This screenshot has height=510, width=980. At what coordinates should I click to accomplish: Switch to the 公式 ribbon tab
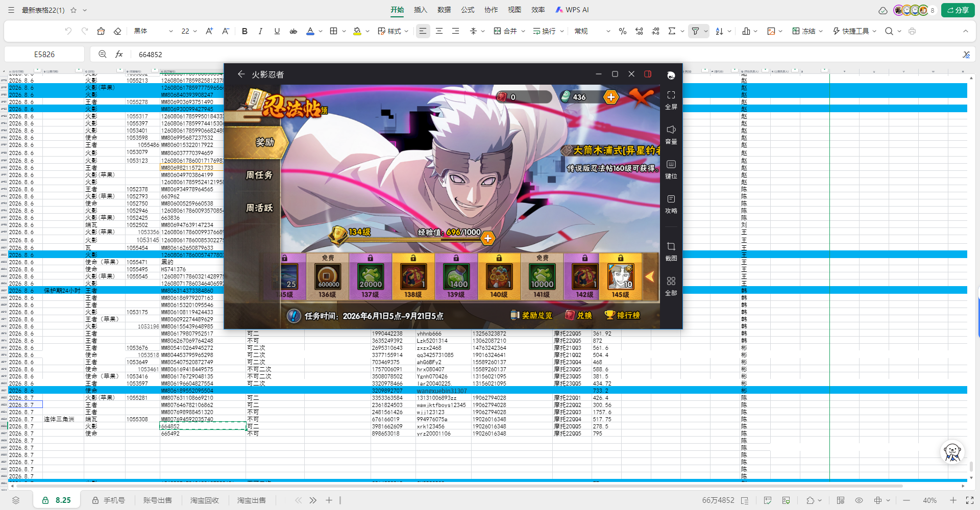coord(468,10)
